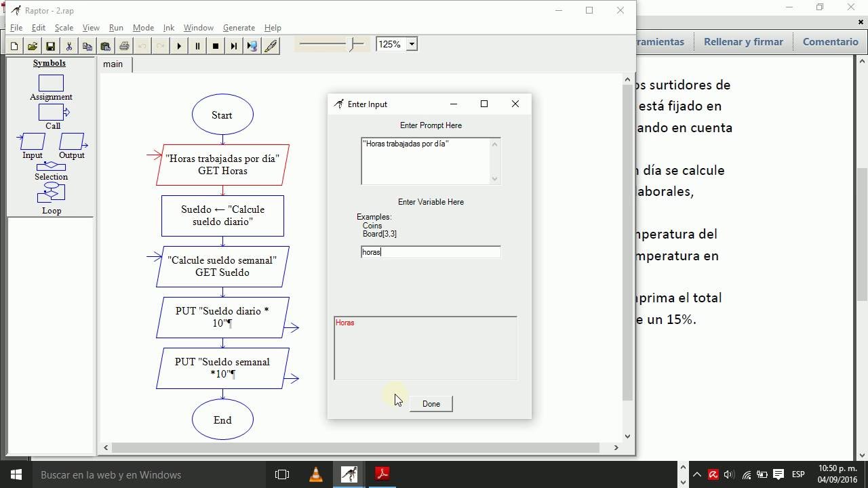Click the taskbar search box
This screenshot has height=488, width=868.
pyautogui.click(x=149, y=474)
